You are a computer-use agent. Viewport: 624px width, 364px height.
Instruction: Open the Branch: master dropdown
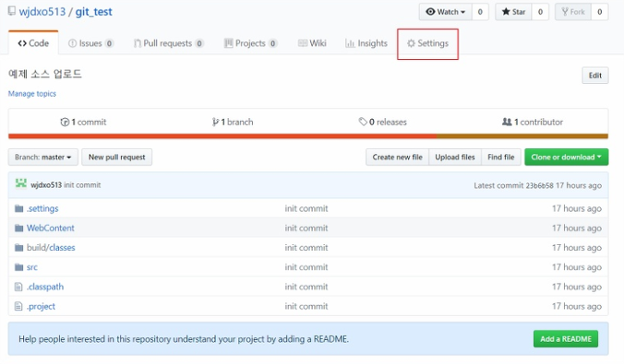click(x=43, y=157)
